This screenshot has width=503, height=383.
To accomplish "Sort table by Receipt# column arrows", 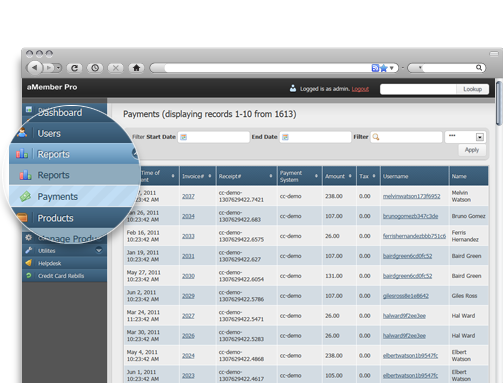I will pos(271,176).
